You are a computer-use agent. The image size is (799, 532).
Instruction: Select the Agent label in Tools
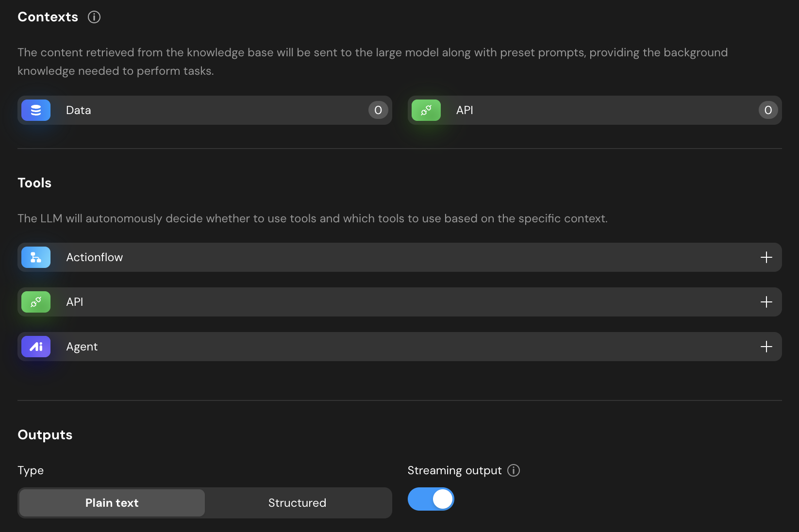pyautogui.click(x=82, y=347)
